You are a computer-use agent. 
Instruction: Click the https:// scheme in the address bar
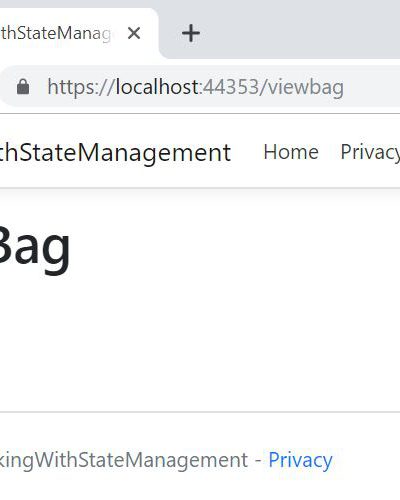click(81, 87)
